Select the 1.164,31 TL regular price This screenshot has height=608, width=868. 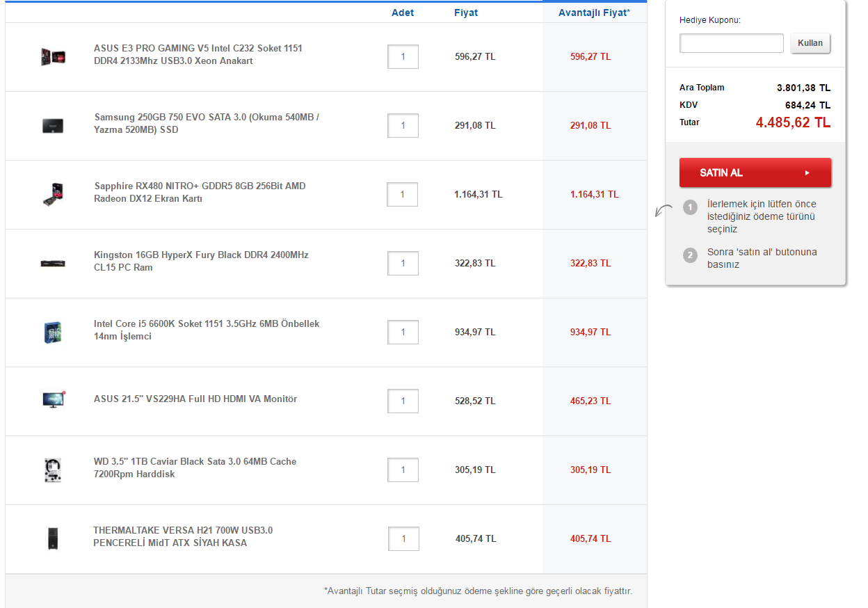[x=479, y=194]
